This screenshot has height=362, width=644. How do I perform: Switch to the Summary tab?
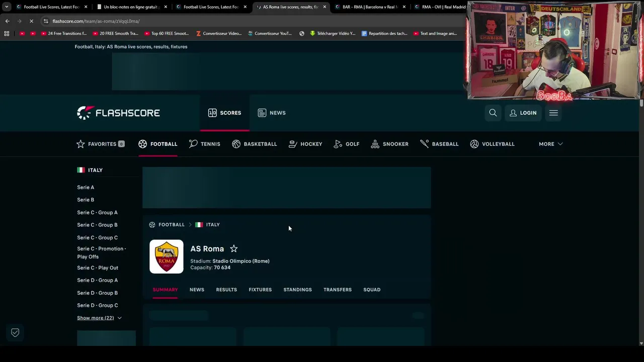coord(165,290)
